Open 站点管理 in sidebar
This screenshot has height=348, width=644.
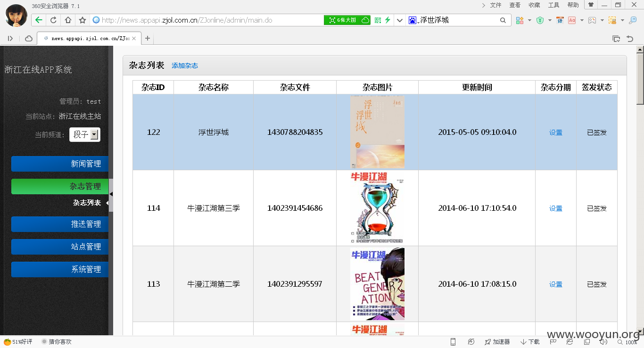pos(60,247)
